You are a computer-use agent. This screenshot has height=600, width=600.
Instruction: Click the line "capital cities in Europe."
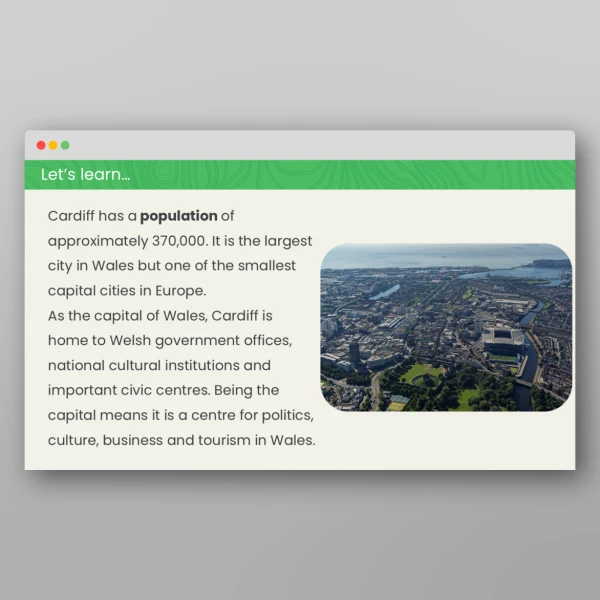[x=127, y=291]
